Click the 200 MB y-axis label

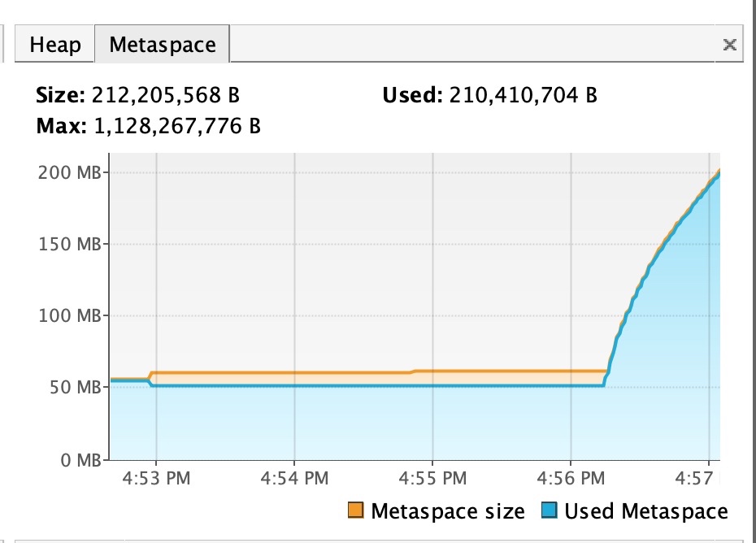(68, 173)
